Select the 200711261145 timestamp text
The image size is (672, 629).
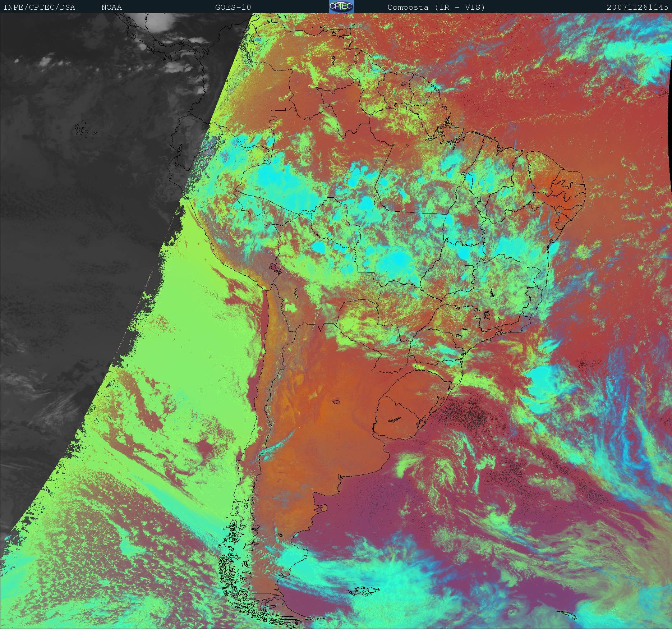click(638, 7)
